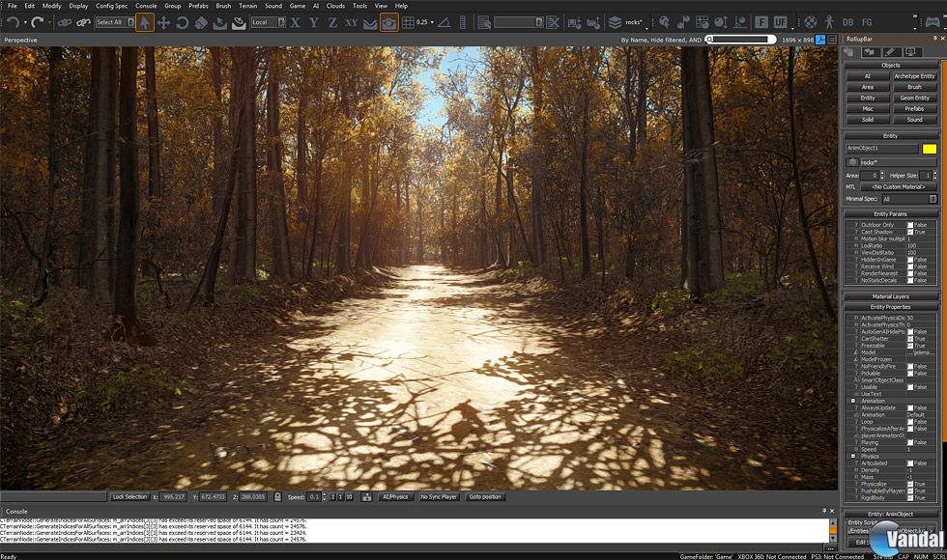Click the F freeze toolbar button
Screen dimensions: 947x560
761,23
